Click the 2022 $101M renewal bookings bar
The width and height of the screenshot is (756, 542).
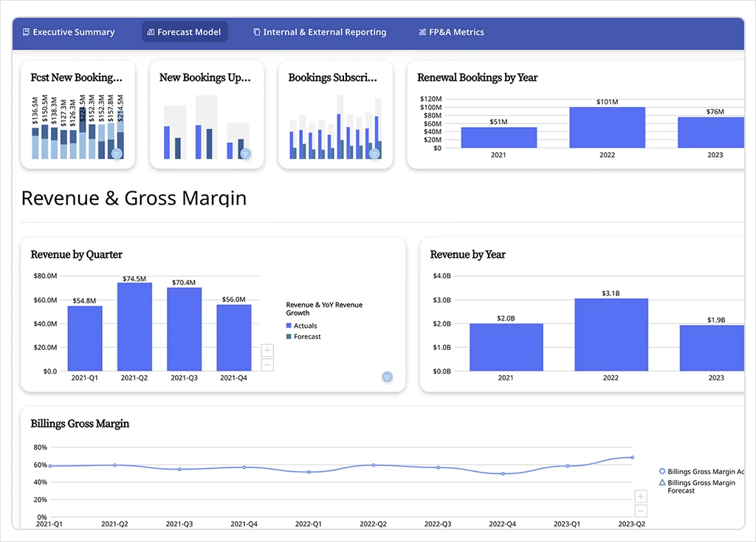(x=607, y=127)
